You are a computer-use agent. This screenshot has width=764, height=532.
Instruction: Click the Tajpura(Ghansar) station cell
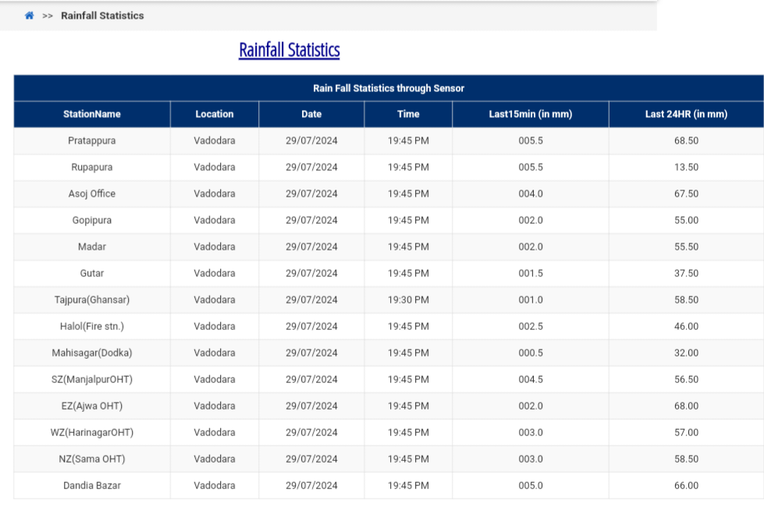92,300
